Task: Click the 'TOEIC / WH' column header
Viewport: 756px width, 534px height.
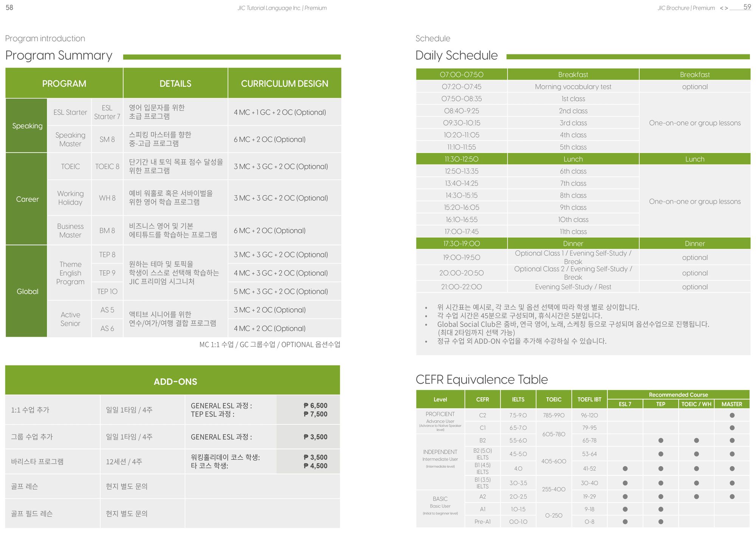Action: point(696,404)
